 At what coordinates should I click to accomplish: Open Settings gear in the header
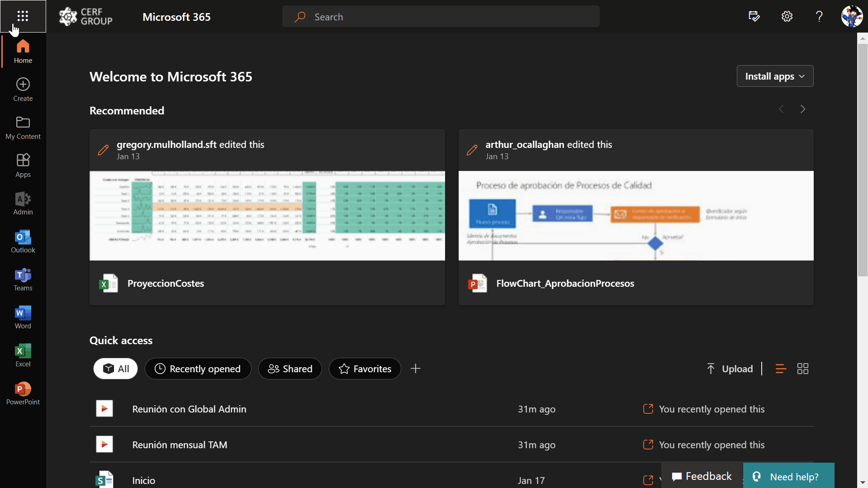coord(787,17)
